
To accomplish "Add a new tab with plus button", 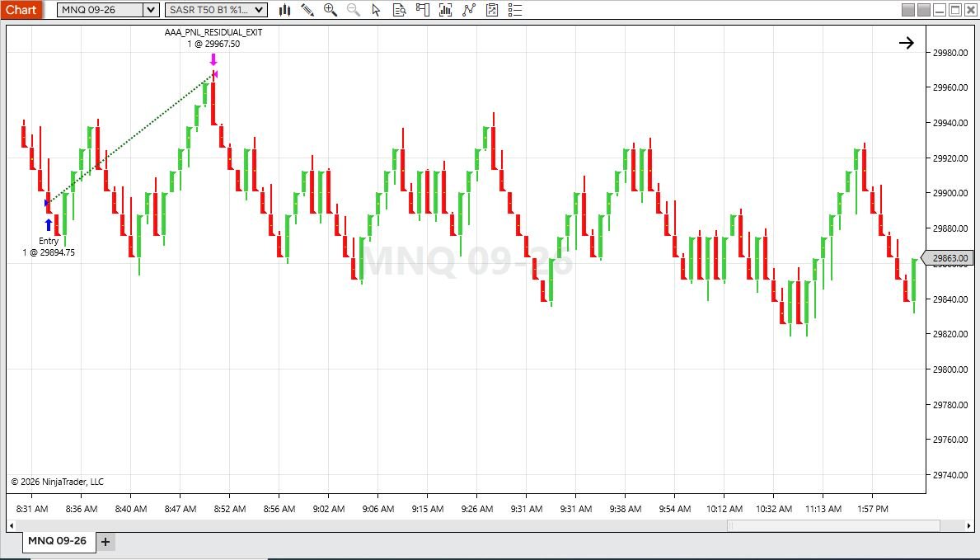I will tap(105, 542).
